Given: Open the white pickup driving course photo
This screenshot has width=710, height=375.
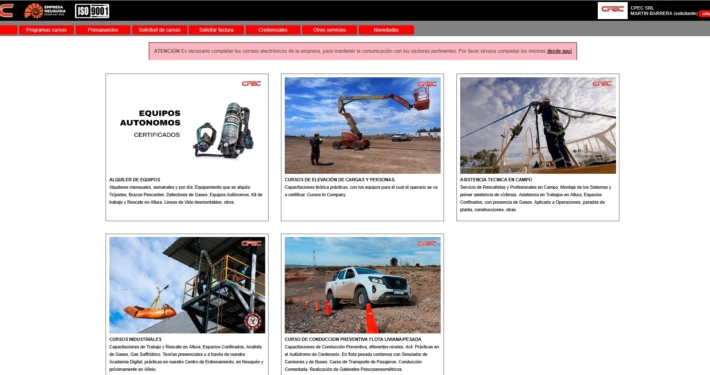Looking at the screenshot, I should [x=362, y=285].
